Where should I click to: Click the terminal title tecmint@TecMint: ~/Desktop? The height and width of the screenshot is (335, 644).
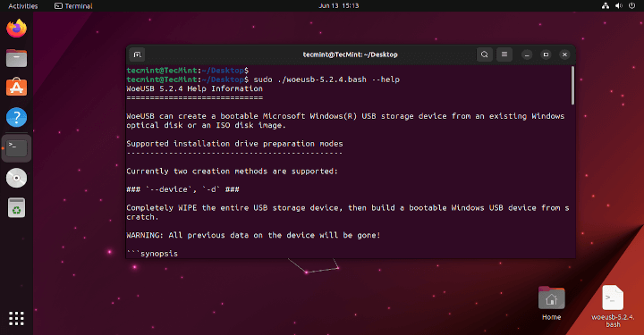click(x=350, y=54)
